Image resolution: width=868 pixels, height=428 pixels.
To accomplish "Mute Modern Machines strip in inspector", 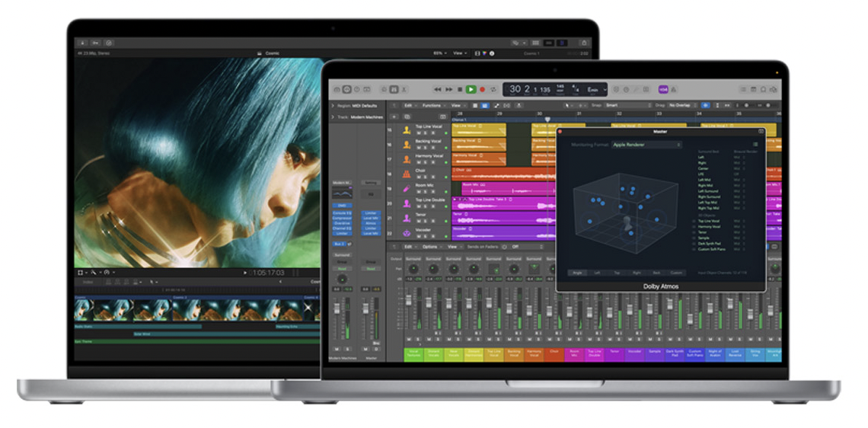I will (337, 349).
